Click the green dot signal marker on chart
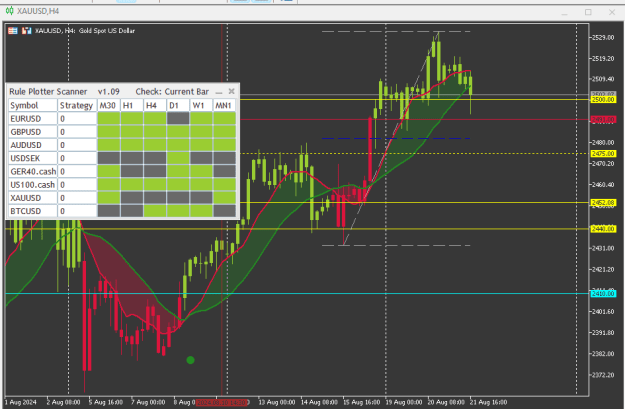This screenshot has width=625, height=409. (x=191, y=360)
